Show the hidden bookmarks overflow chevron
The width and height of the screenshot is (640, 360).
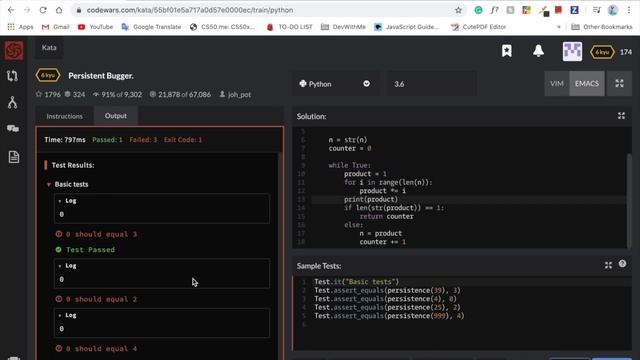[x=559, y=27]
